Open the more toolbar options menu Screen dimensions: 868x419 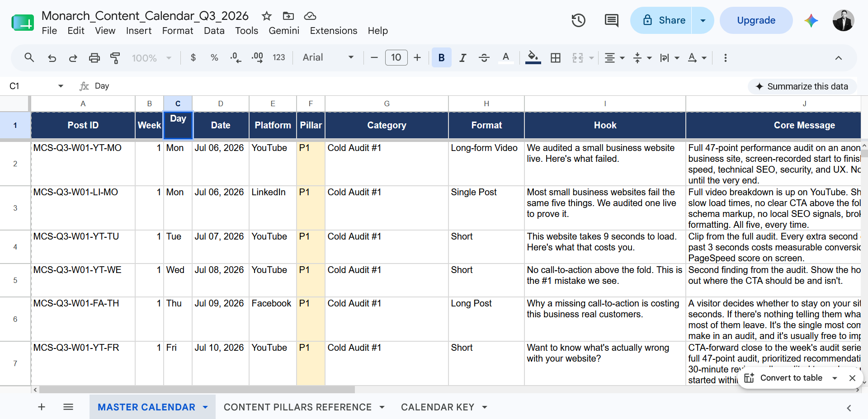[x=726, y=58]
